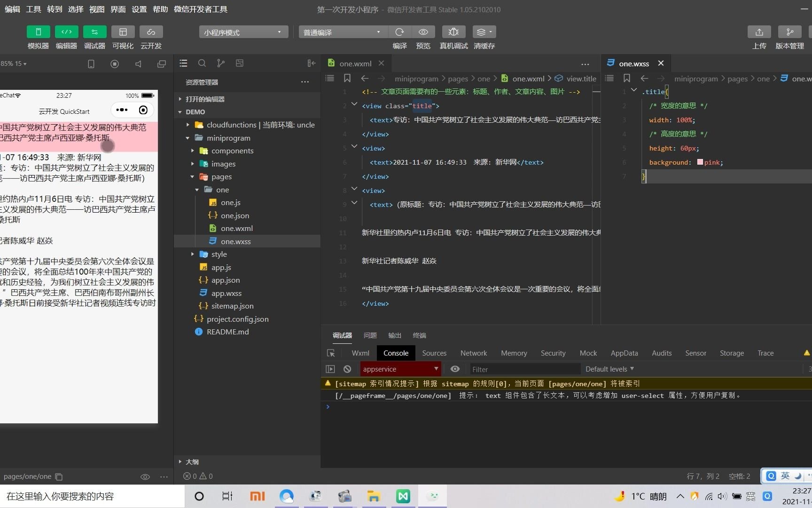Open the 普通编译 compile mode dropdown

point(343,32)
